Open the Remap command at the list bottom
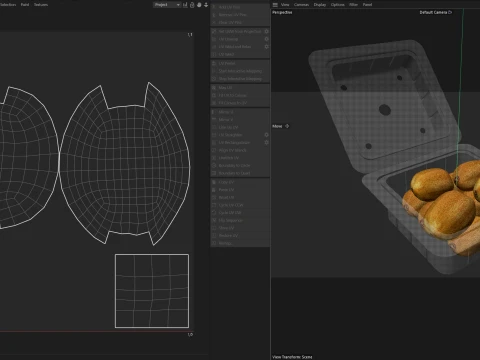 240,243
